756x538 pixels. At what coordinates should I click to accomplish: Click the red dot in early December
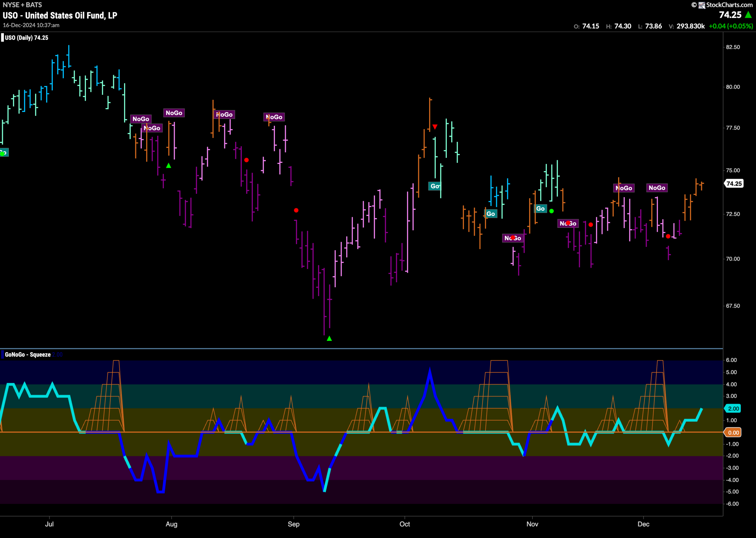click(668, 236)
